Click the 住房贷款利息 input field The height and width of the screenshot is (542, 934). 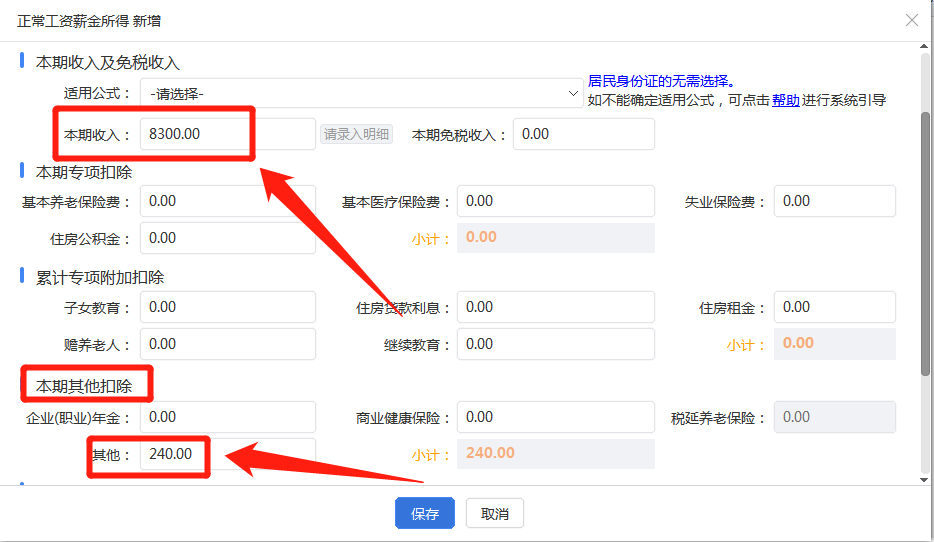click(556, 307)
